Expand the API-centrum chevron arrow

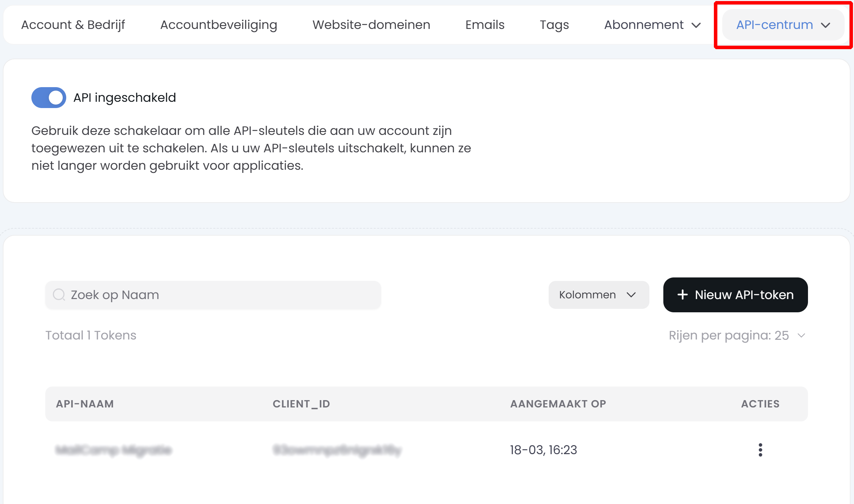825,25
